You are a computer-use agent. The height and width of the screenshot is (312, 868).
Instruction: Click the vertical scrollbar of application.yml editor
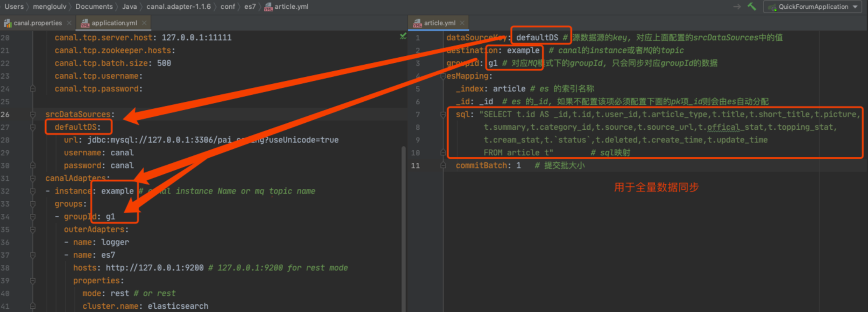click(403, 228)
